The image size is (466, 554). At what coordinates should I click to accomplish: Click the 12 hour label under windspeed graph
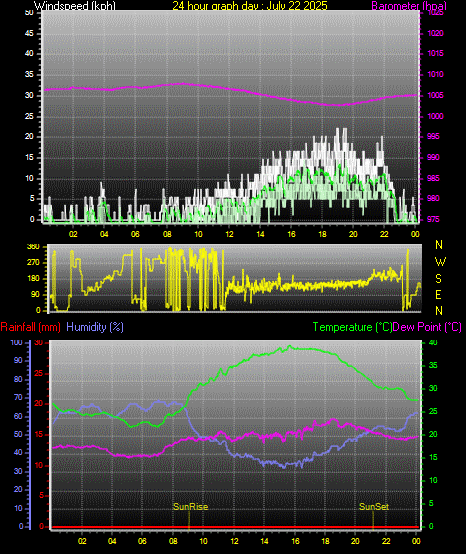click(x=229, y=234)
